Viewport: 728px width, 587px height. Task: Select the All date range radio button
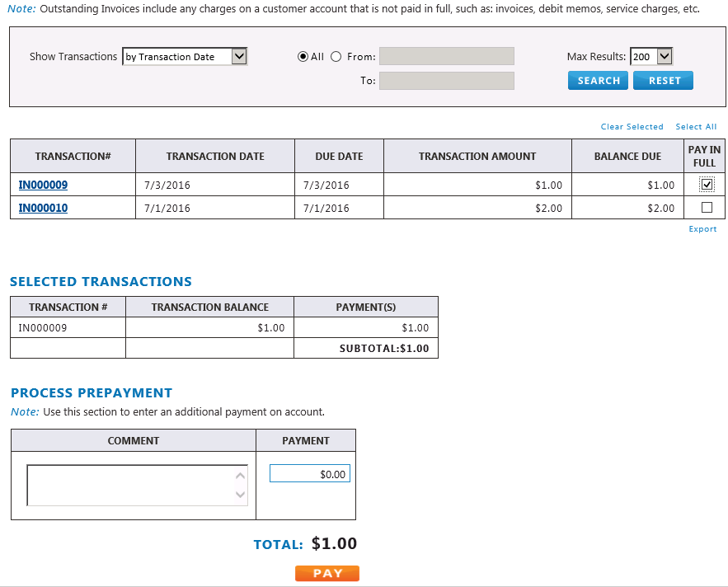[303, 57]
